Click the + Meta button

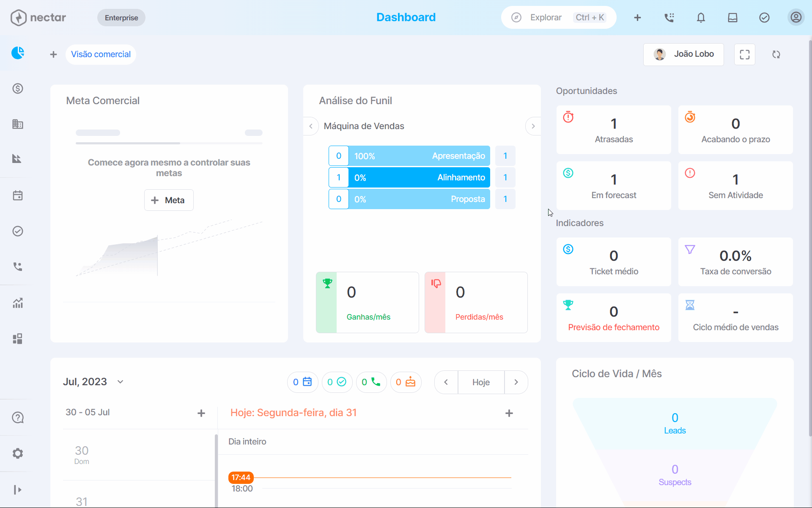click(x=169, y=200)
